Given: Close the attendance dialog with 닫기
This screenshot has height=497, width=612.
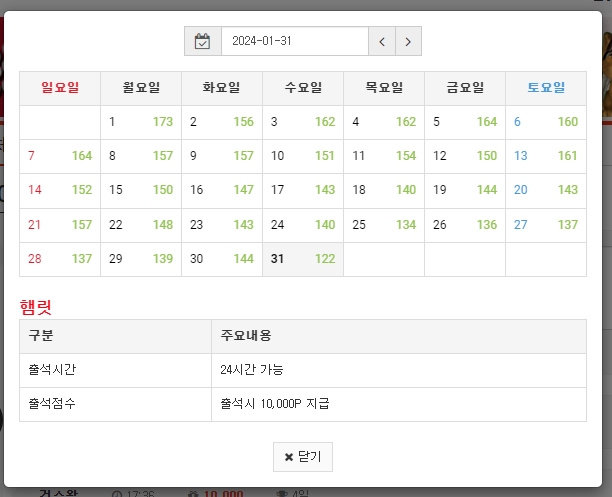Looking at the screenshot, I should pyautogui.click(x=303, y=457).
